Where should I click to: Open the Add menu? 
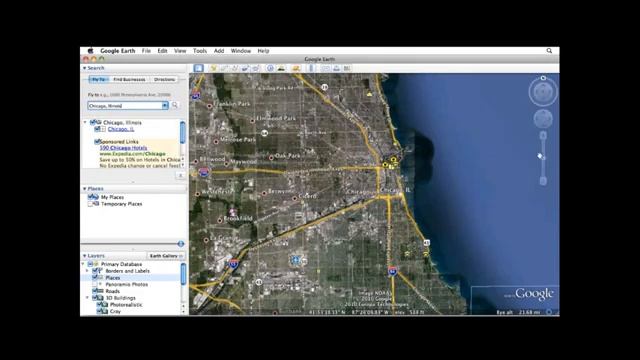[219, 51]
